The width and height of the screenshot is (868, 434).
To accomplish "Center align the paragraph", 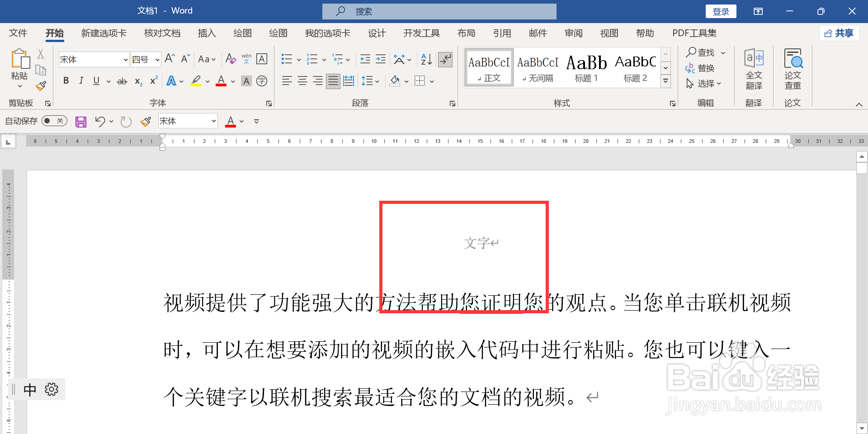I will point(302,81).
